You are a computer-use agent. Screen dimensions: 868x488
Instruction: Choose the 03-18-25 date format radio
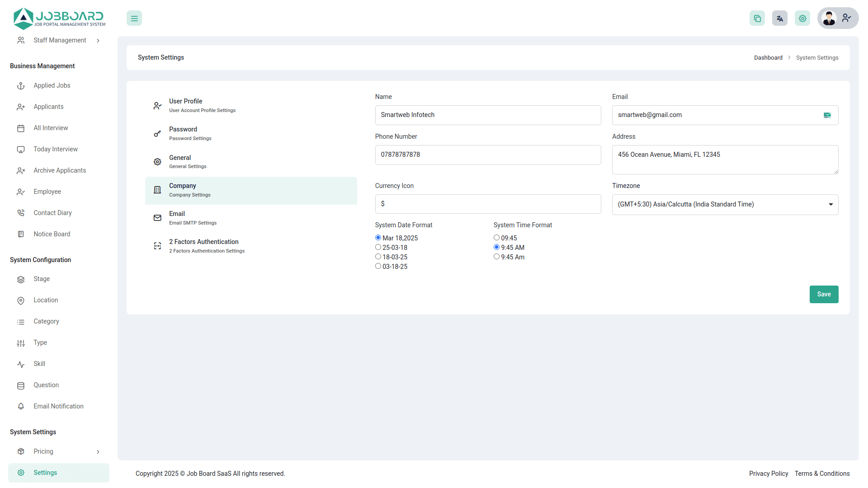pos(378,266)
